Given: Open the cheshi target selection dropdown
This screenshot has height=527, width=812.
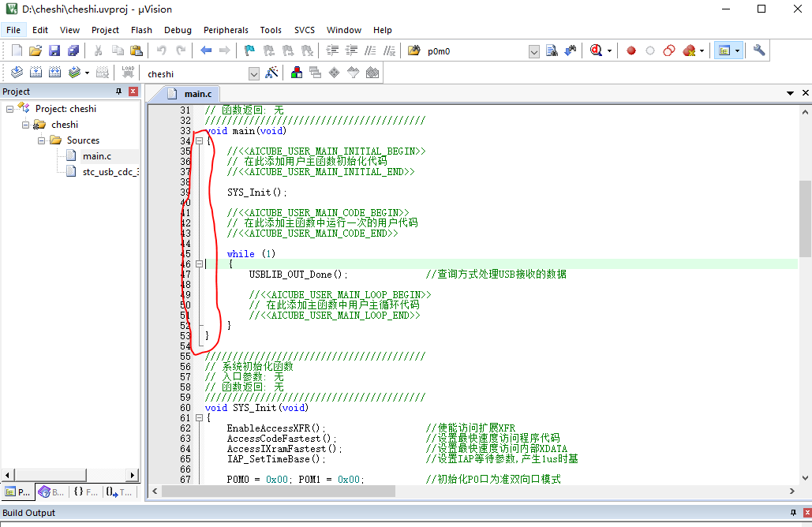Looking at the screenshot, I should point(254,73).
